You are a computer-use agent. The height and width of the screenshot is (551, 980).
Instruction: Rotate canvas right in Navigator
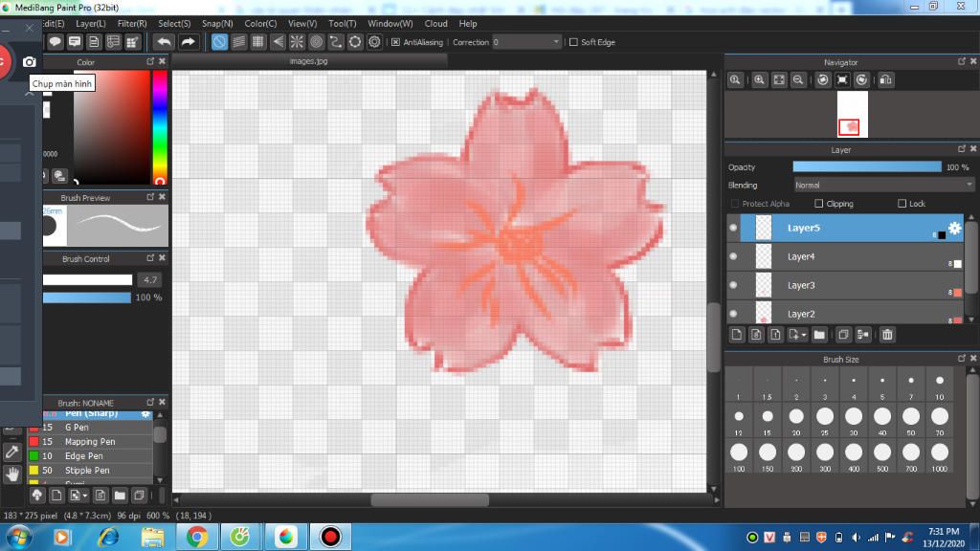[862, 80]
